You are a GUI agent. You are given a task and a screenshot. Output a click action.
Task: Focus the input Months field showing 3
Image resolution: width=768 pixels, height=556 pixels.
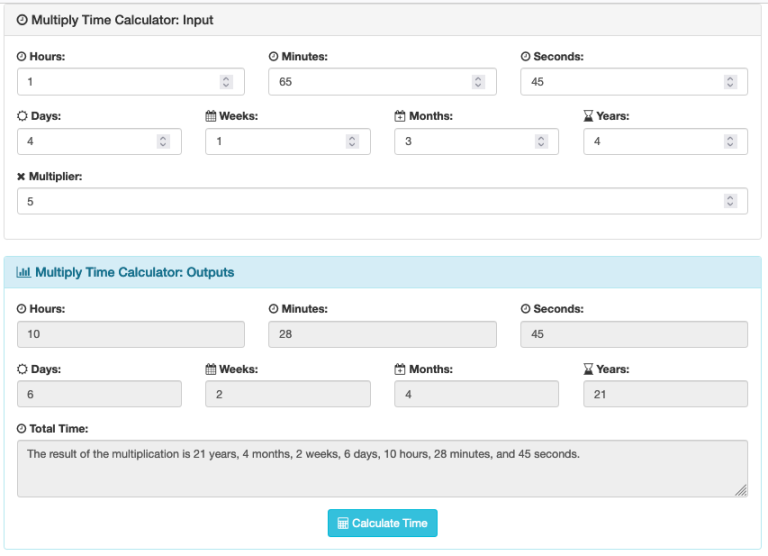[x=477, y=142]
